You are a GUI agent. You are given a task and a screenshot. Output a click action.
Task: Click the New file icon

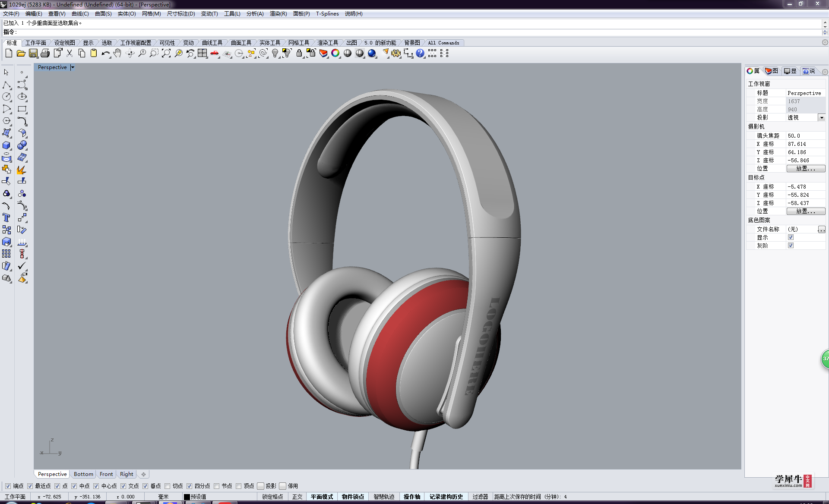pos(9,53)
